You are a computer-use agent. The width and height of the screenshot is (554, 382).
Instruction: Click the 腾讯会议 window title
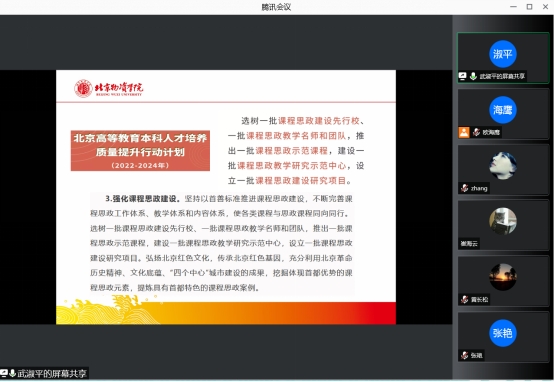pyautogui.click(x=276, y=7)
